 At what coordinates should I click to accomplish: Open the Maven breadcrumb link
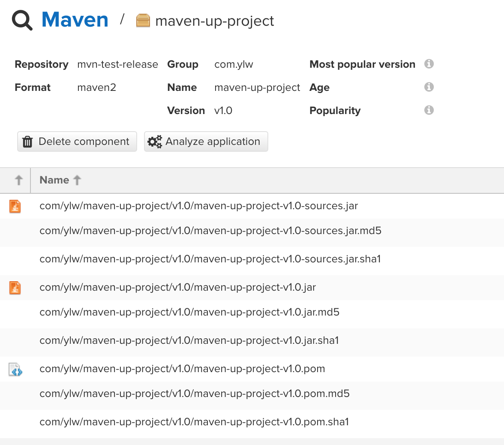point(75,20)
